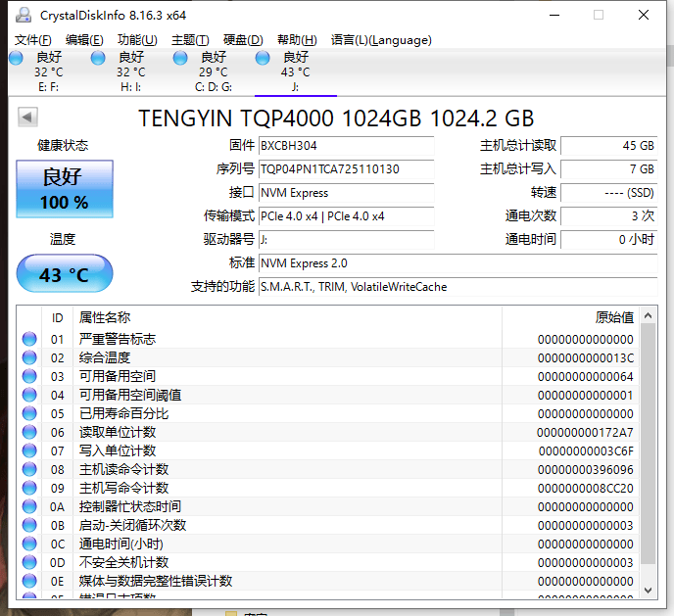Click status icon for attribute 06 读取单位计数

29,432
